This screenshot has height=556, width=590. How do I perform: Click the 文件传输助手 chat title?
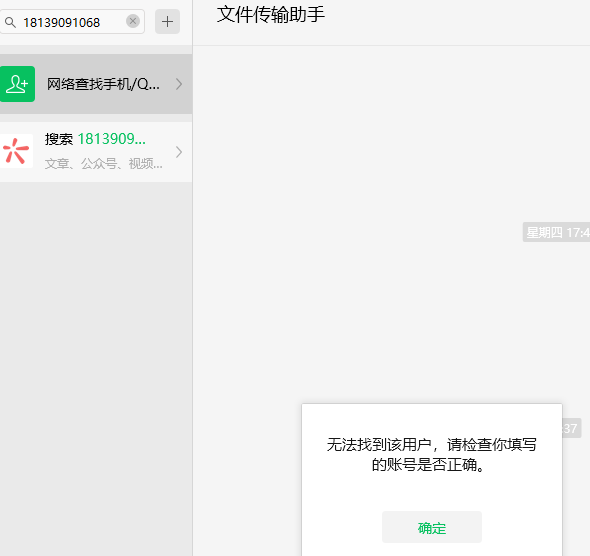coord(271,15)
